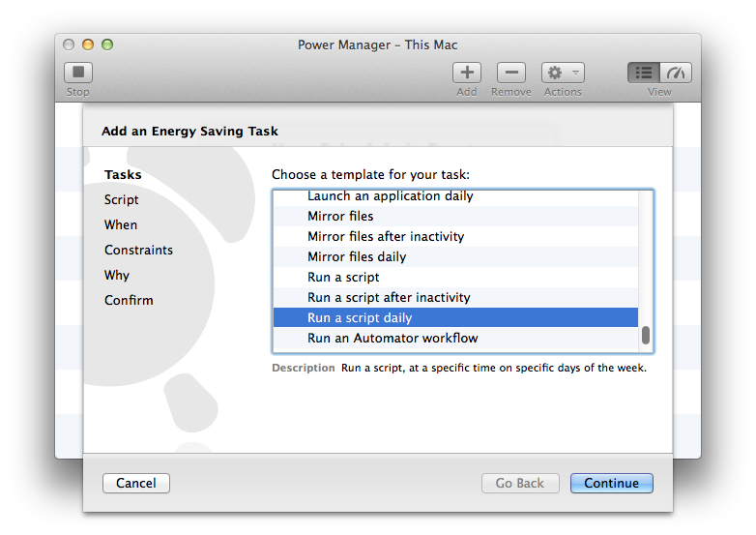Screen dimensions: 756x535
Task: Continue to the next step
Action: click(x=611, y=483)
